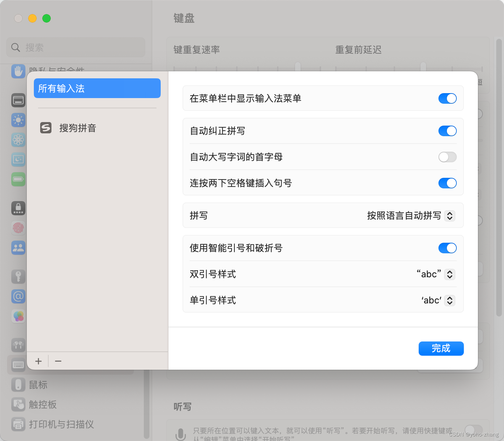Viewport: 504px width, 441px height.
Task: Disable 自动纠正拼写 switch
Action: pyautogui.click(x=448, y=131)
